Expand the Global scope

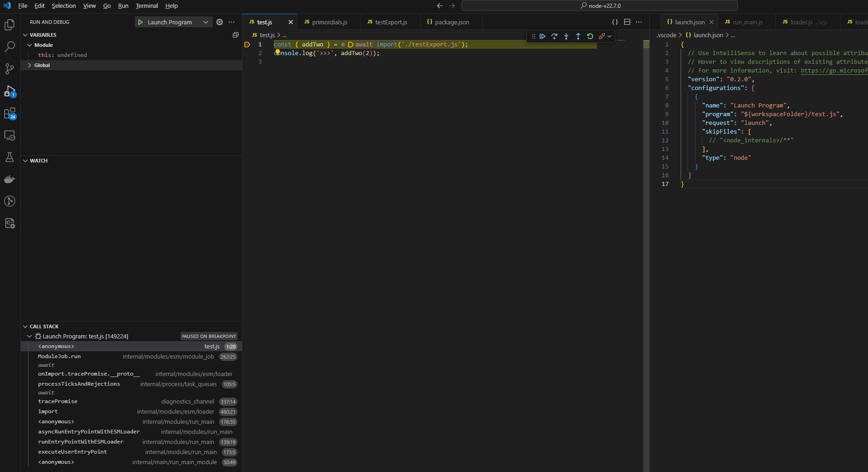point(29,65)
